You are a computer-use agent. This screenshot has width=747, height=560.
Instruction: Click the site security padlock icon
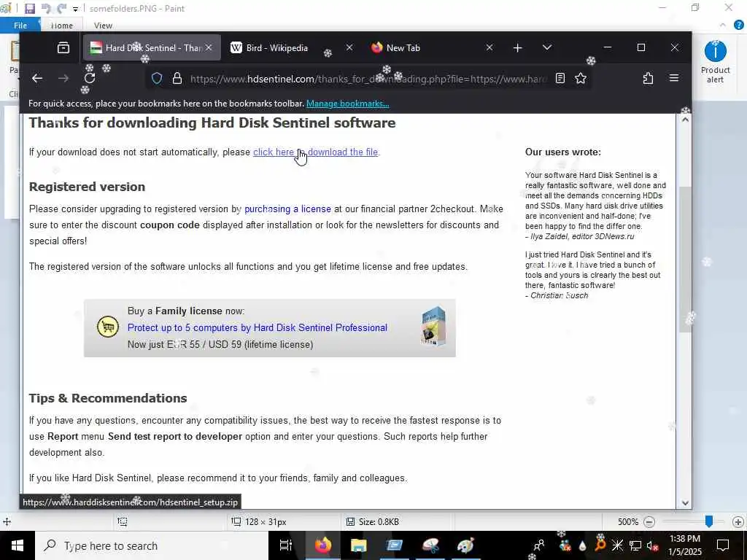tap(177, 78)
